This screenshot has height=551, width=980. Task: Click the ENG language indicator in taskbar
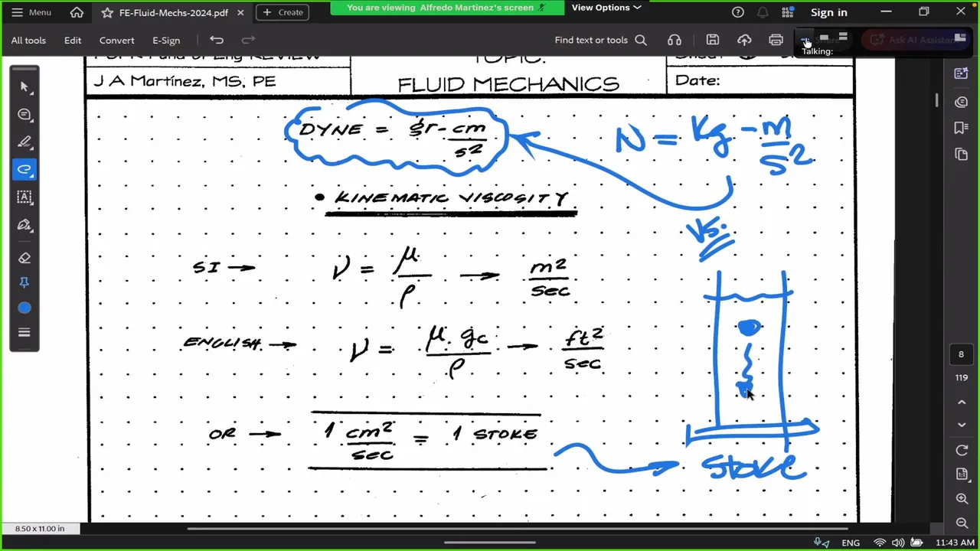[850, 543]
